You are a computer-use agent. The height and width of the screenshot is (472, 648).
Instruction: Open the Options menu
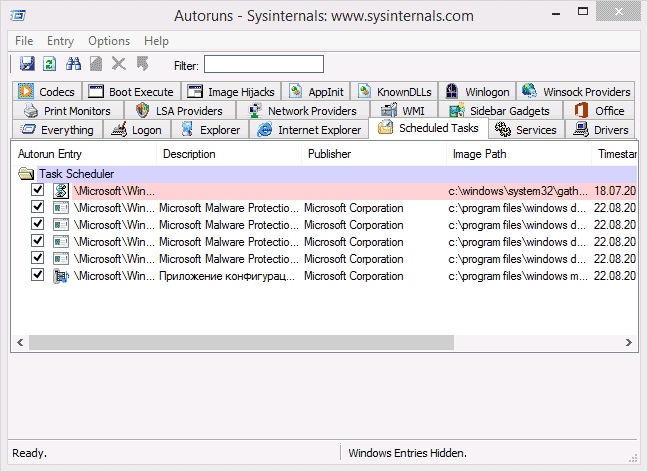[x=109, y=41]
